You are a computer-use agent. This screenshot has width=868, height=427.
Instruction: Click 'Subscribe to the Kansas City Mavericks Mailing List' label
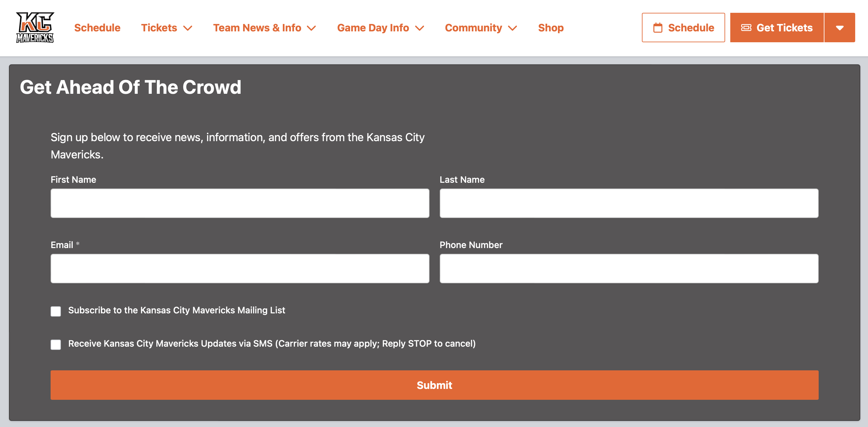(176, 310)
